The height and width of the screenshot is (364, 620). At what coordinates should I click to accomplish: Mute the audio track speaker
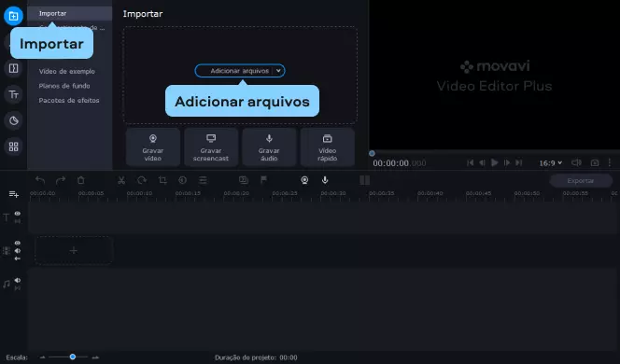18,280
